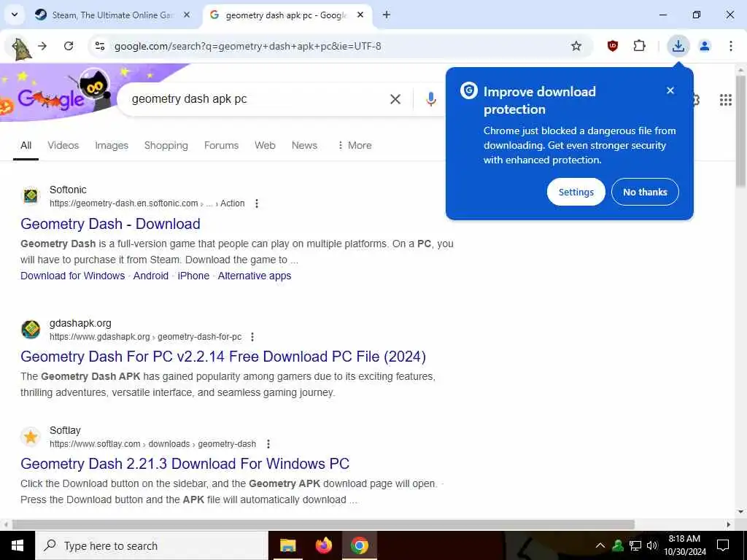Screen dimensions: 747x560
Task: Click the scroll down arrow on vertical scrollbar
Action: (741, 513)
